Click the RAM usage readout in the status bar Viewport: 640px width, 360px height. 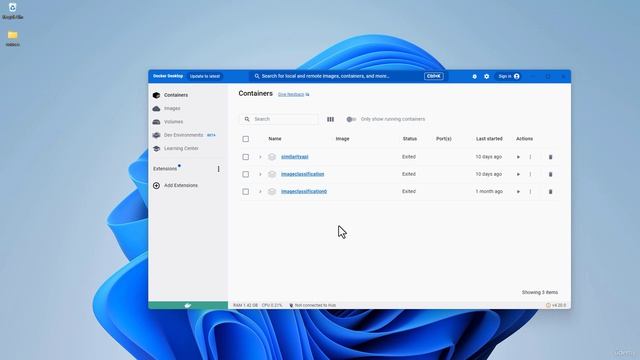[245, 305]
